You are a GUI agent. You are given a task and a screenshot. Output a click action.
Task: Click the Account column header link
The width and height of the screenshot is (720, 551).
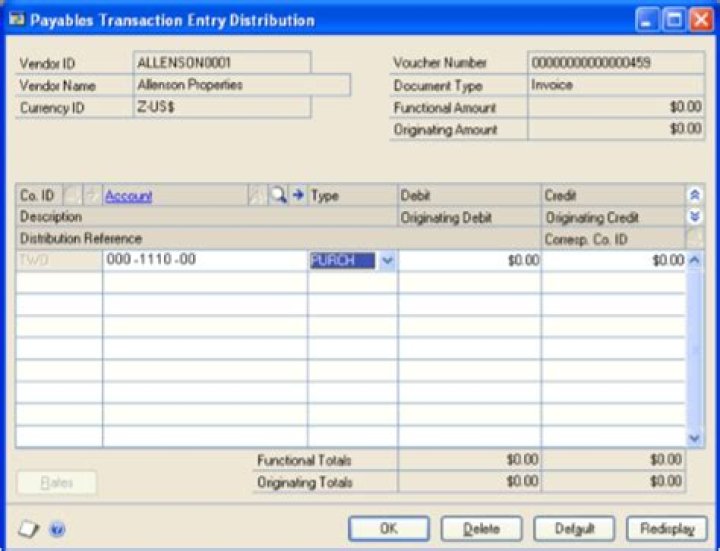(128, 196)
